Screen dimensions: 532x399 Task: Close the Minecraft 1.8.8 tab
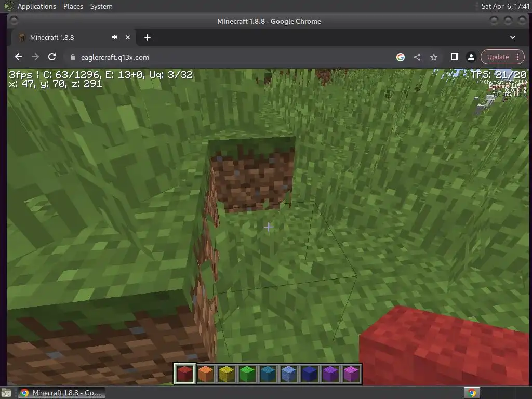(128, 37)
